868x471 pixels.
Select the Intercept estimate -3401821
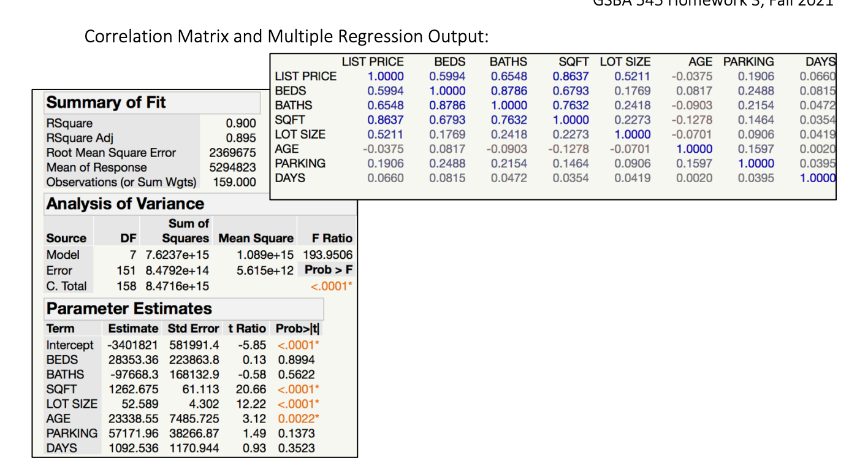click(131, 345)
